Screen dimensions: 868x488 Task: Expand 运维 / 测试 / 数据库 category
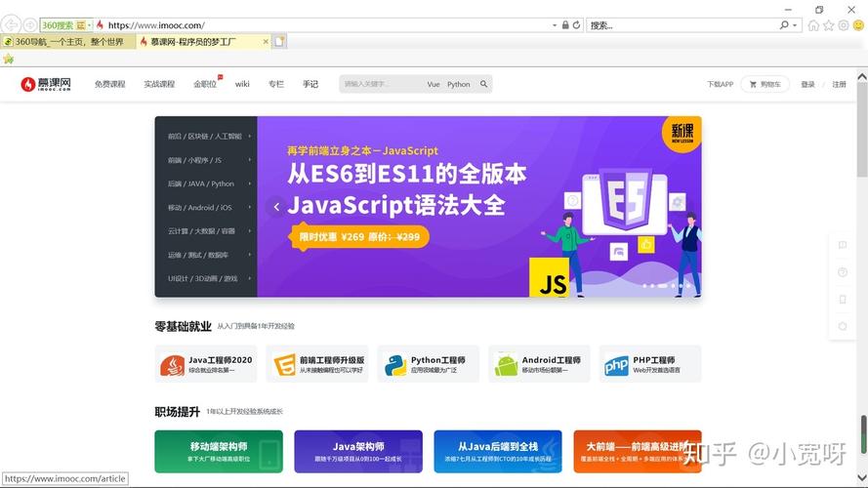click(206, 255)
